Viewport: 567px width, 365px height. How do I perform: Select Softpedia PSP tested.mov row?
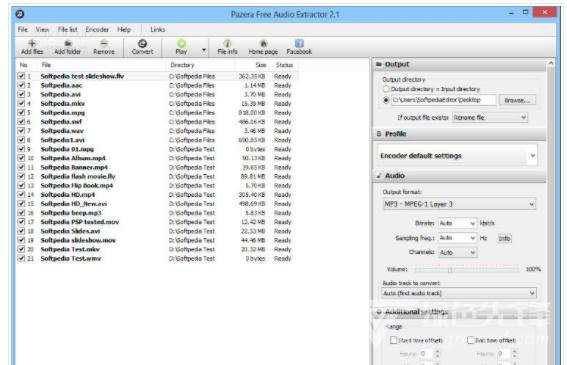(157, 222)
